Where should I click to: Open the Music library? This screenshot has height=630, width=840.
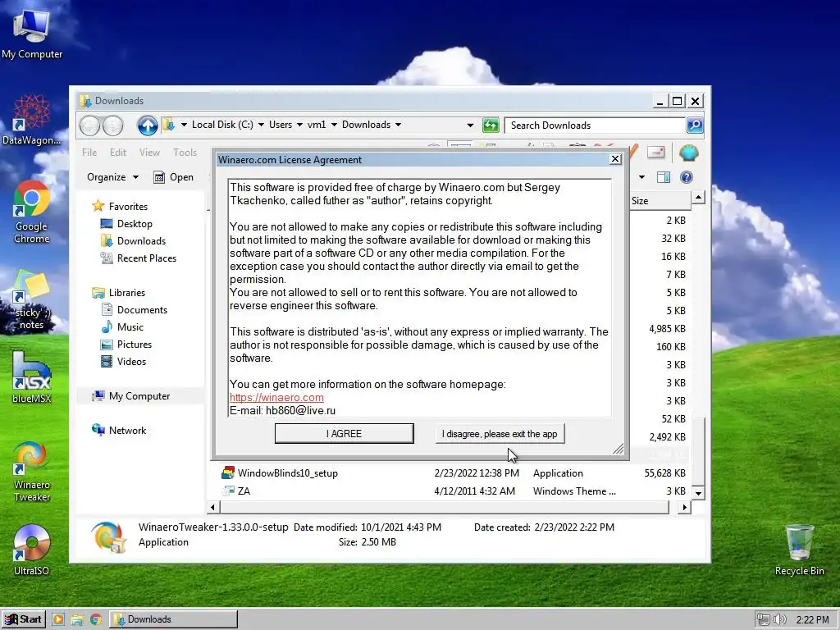click(122, 326)
